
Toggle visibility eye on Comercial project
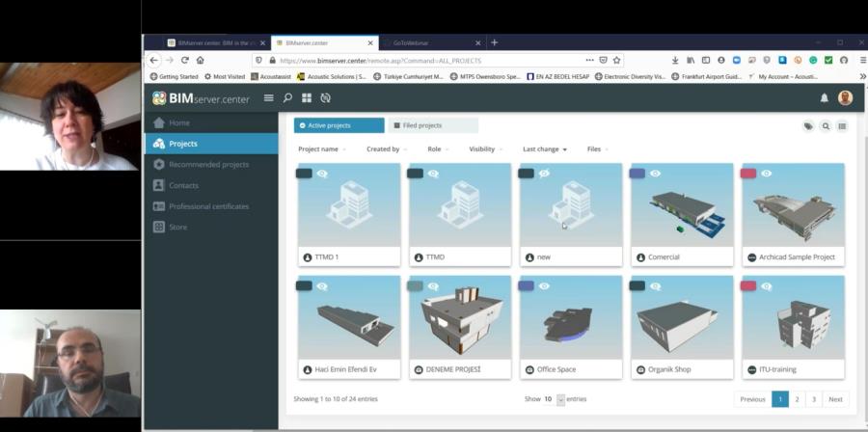point(656,174)
